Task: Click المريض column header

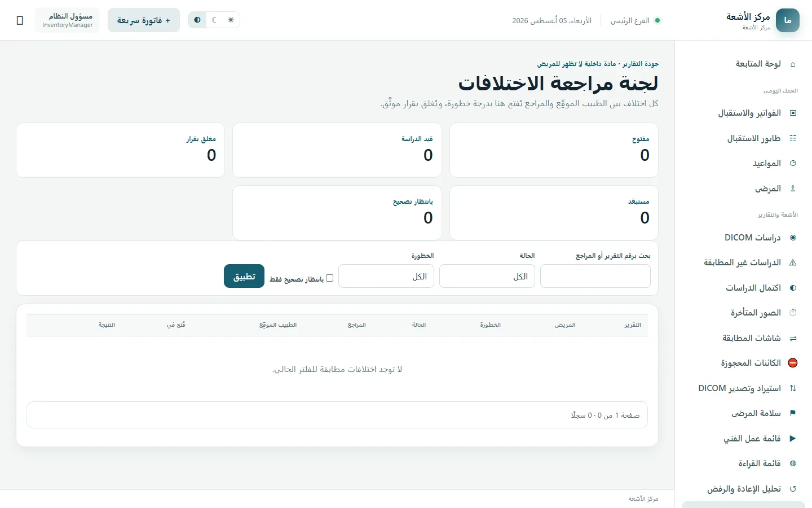Action: (x=565, y=325)
